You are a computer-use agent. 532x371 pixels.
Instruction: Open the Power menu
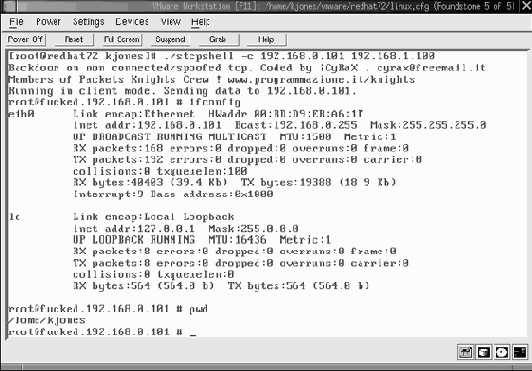pyautogui.click(x=49, y=22)
